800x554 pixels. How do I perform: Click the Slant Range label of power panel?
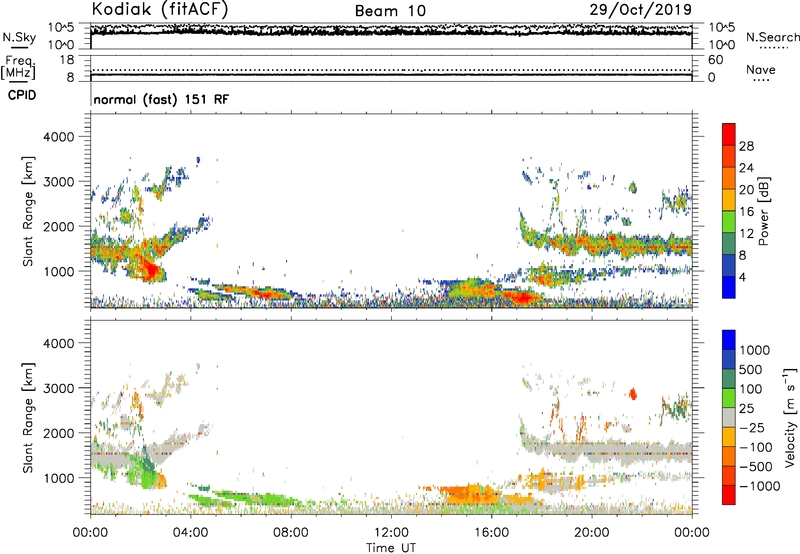28,211
